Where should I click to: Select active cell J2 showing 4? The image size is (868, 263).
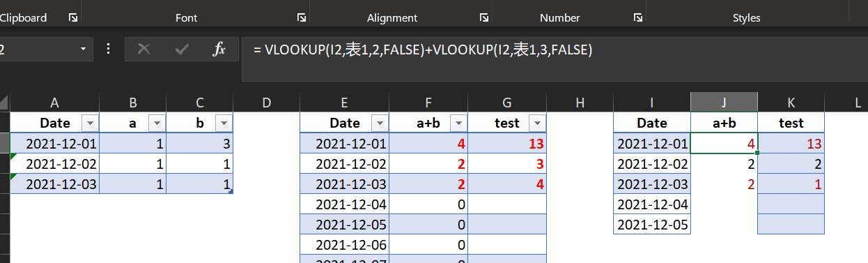click(x=724, y=144)
